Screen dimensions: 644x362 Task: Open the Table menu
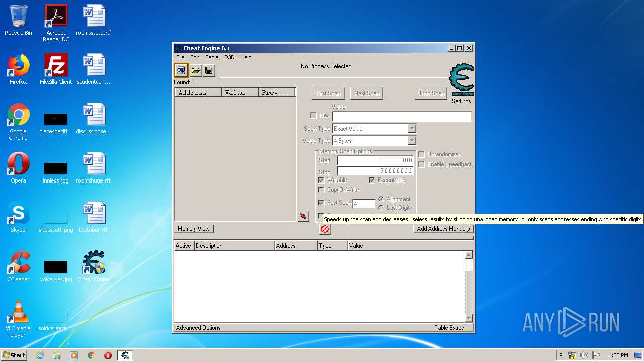coord(212,57)
